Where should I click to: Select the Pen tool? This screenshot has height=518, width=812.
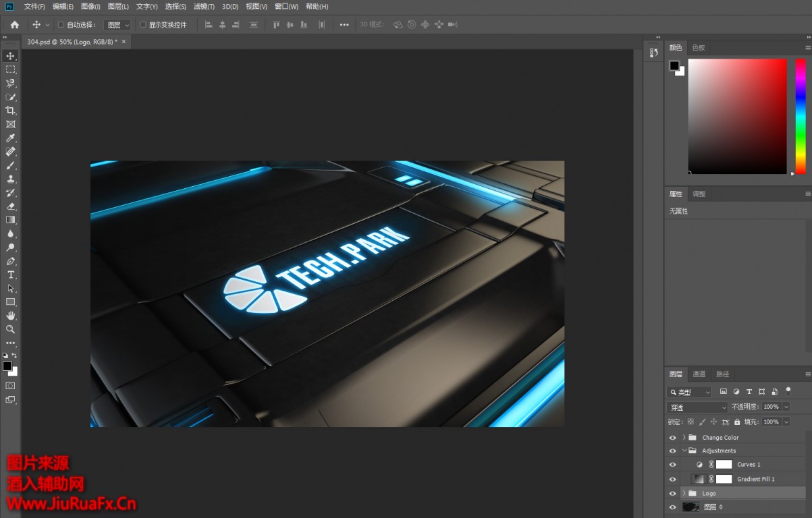tap(10, 261)
